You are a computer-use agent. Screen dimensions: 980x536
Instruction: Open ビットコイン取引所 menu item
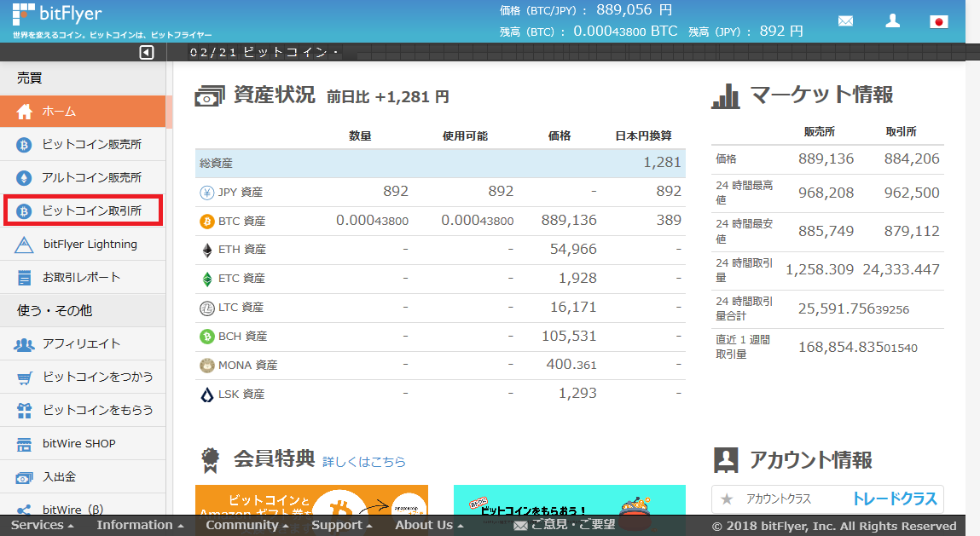pyautogui.click(x=83, y=210)
